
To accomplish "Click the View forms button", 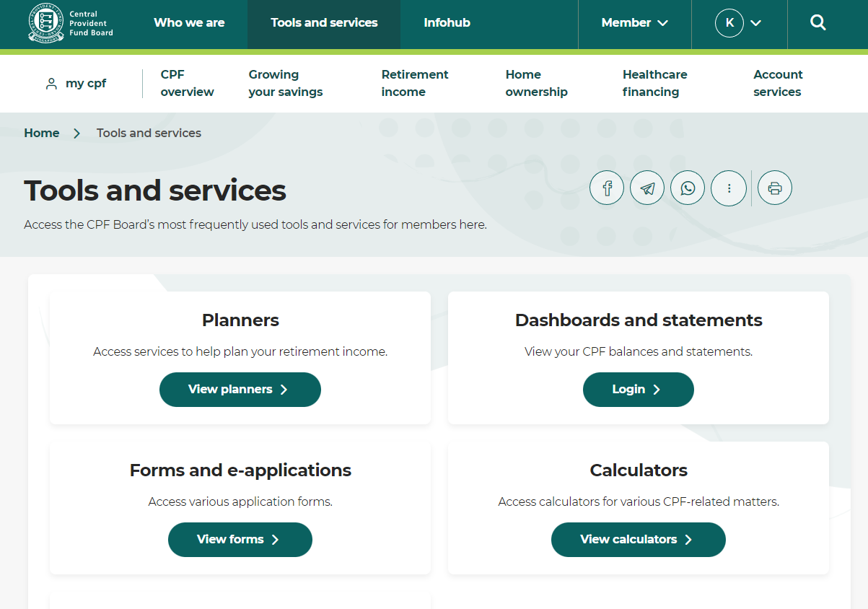I will (240, 540).
